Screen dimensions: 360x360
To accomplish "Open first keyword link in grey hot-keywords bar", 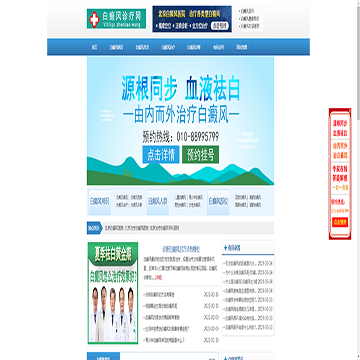I will [113, 228].
